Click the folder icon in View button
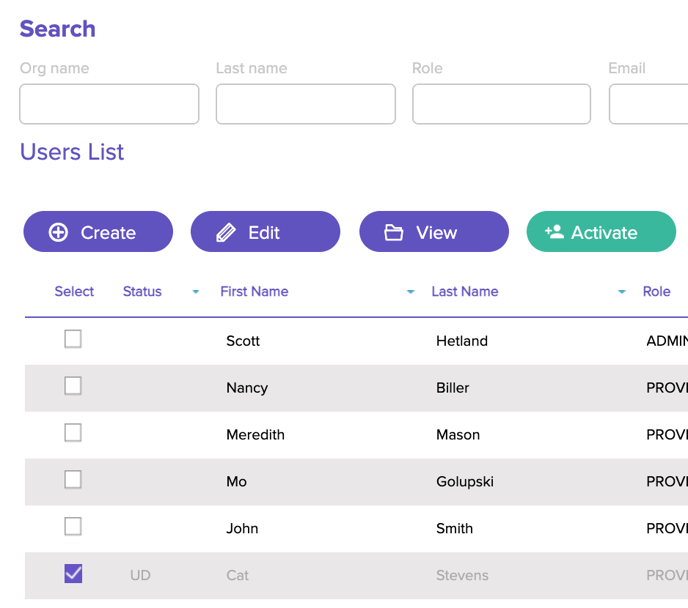 pyautogui.click(x=394, y=232)
